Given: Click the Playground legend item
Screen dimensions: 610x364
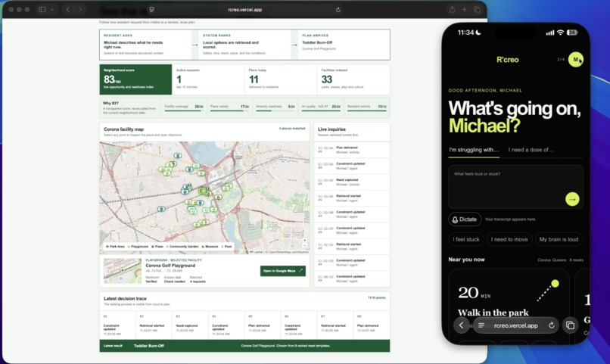Looking at the screenshot, I should click(138, 247).
